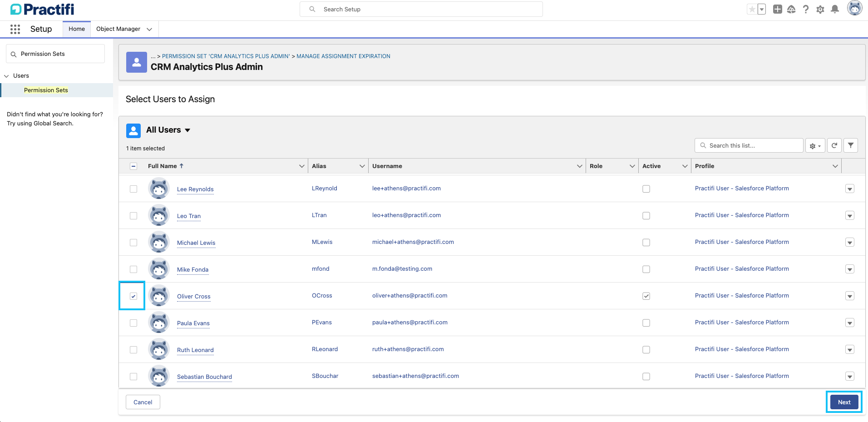Select the Ruth Leonard row checkbox
This screenshot has height=422, width=868.
[133, 350]
